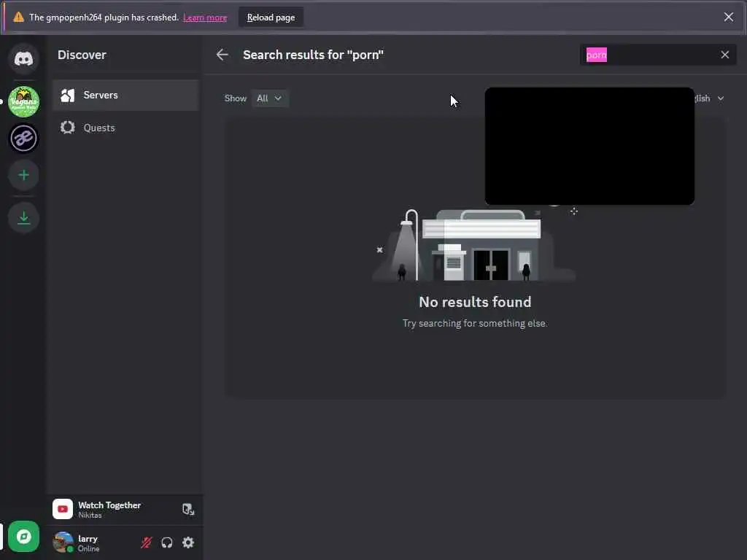Click larry's user avatar
747x560 pixels.
point(63,542)
